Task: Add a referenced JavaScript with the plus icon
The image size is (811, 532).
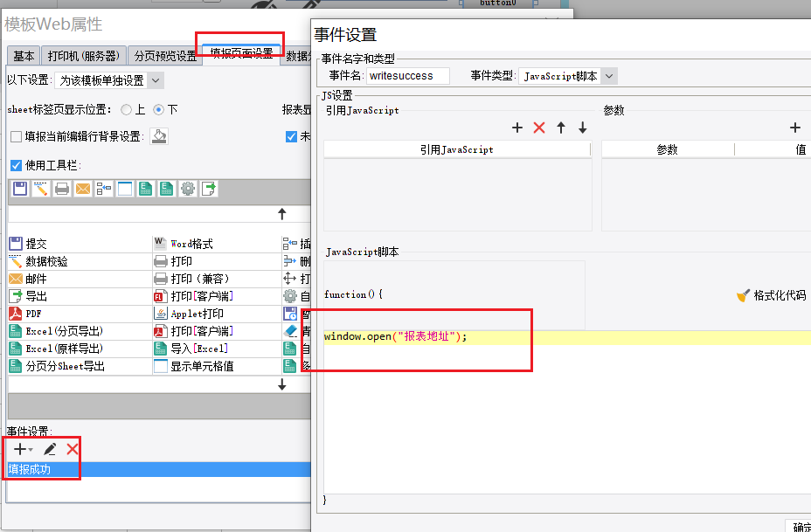Action: [517, 128]
